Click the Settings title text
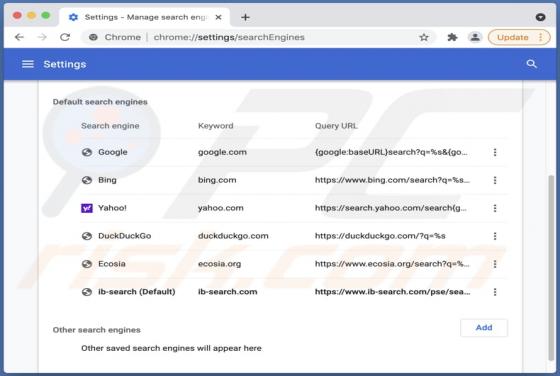Image resolution: width=560 pixels, height=376 pixels. (65, 64)
